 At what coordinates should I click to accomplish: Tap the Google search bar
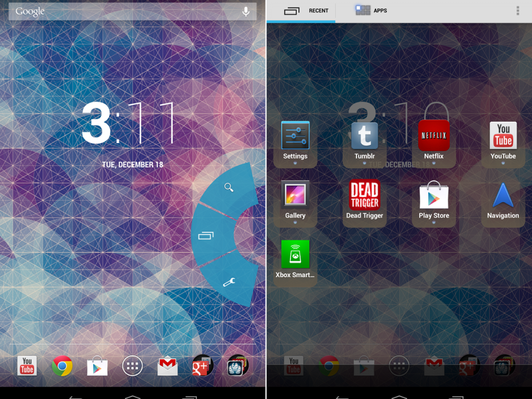[x=133, y=12]
